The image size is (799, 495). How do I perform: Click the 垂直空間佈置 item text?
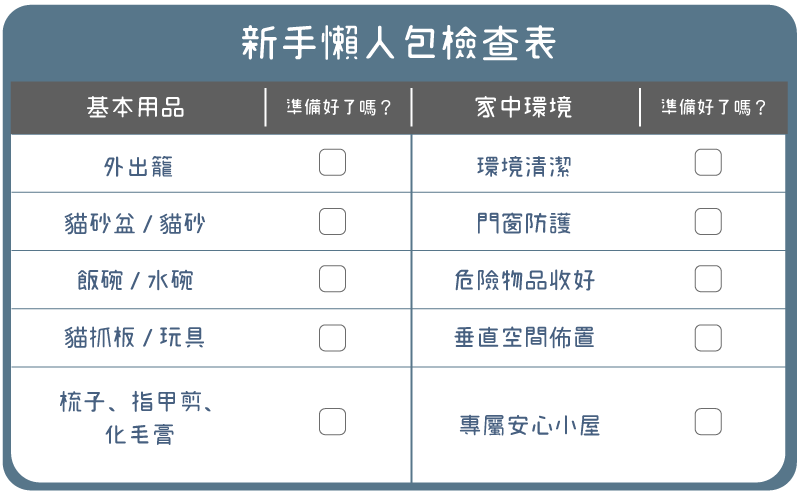tap(524, 338)
